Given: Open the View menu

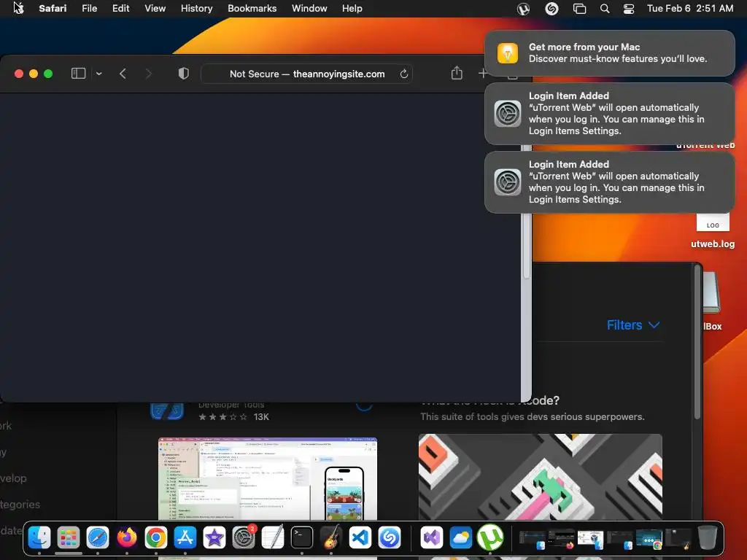Looking at the screenshot, I should coord(155,9).
